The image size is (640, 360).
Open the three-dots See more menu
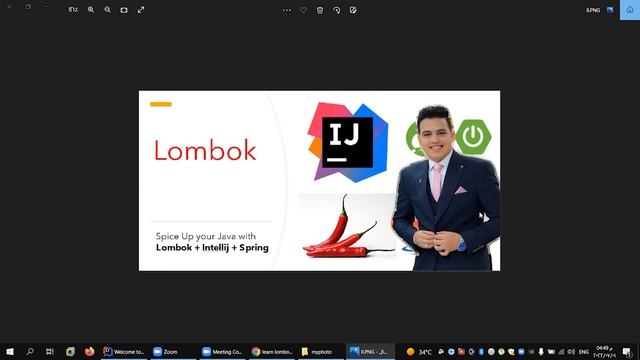(x=287, y=10)
